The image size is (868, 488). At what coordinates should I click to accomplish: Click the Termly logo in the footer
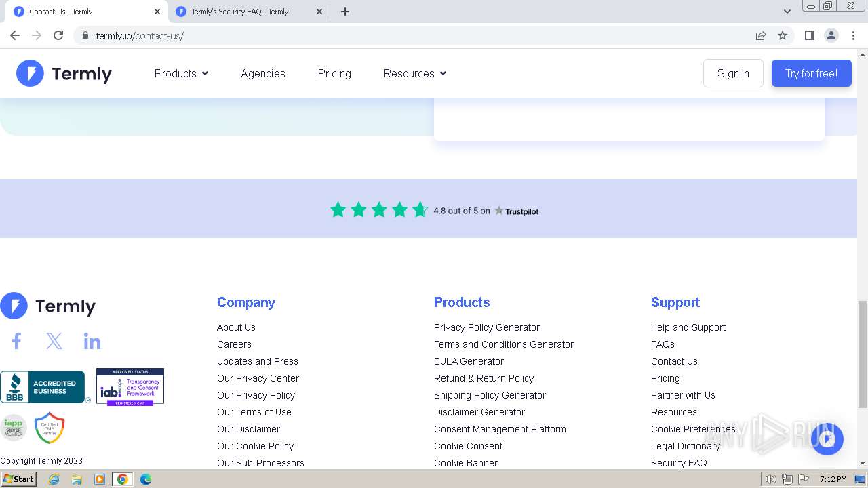(47, 306)
